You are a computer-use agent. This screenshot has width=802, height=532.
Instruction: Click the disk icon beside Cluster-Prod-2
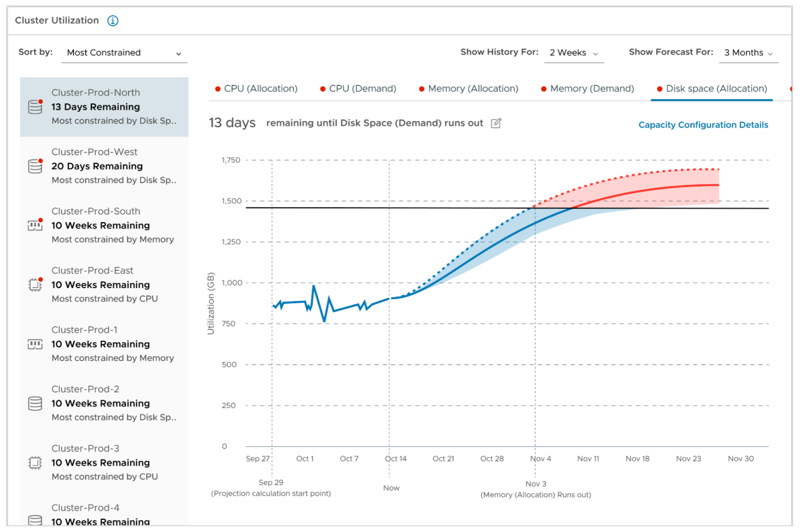[35, 403]
